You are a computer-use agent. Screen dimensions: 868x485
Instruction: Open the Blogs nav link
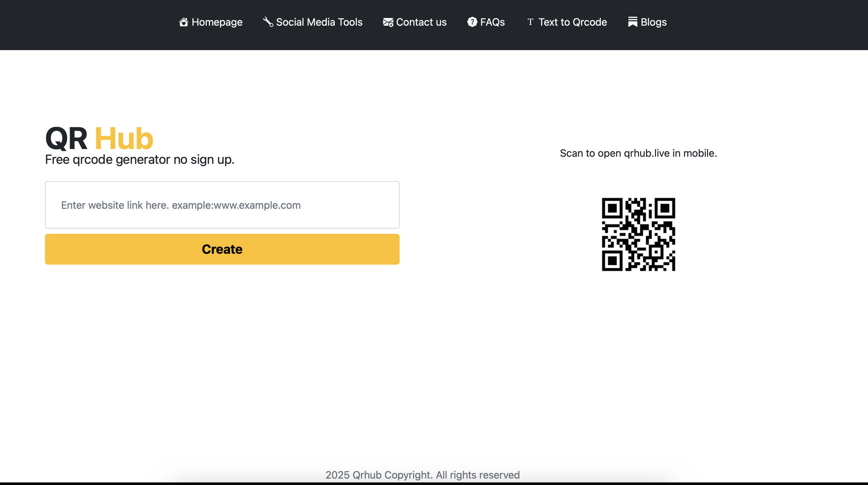(x=647, y=22)
